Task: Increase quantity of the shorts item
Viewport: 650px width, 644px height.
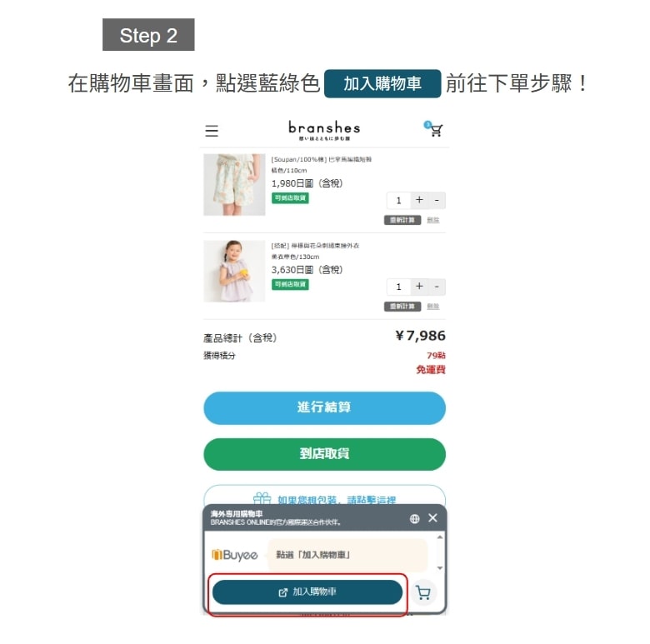Action: point(419,200)
